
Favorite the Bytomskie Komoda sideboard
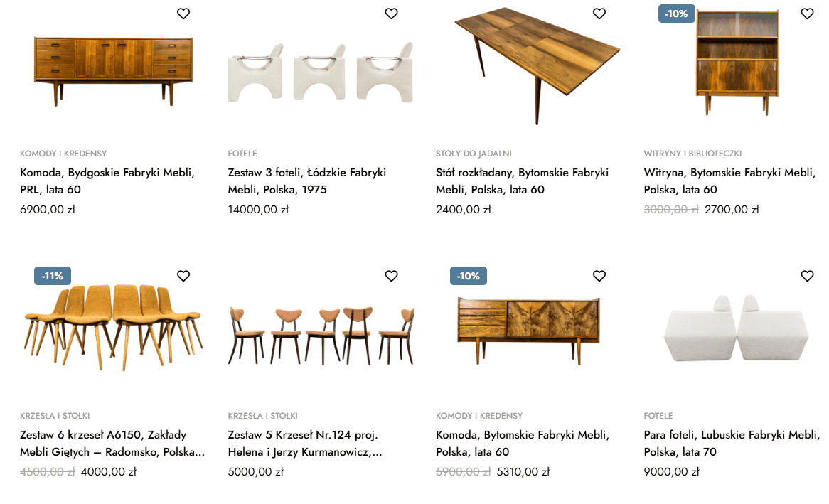point(599,276)
